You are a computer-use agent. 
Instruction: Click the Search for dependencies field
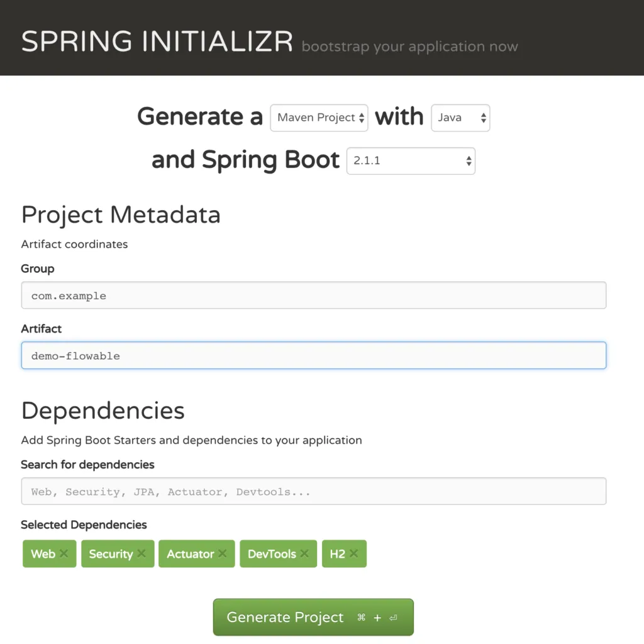coord(314,491)
